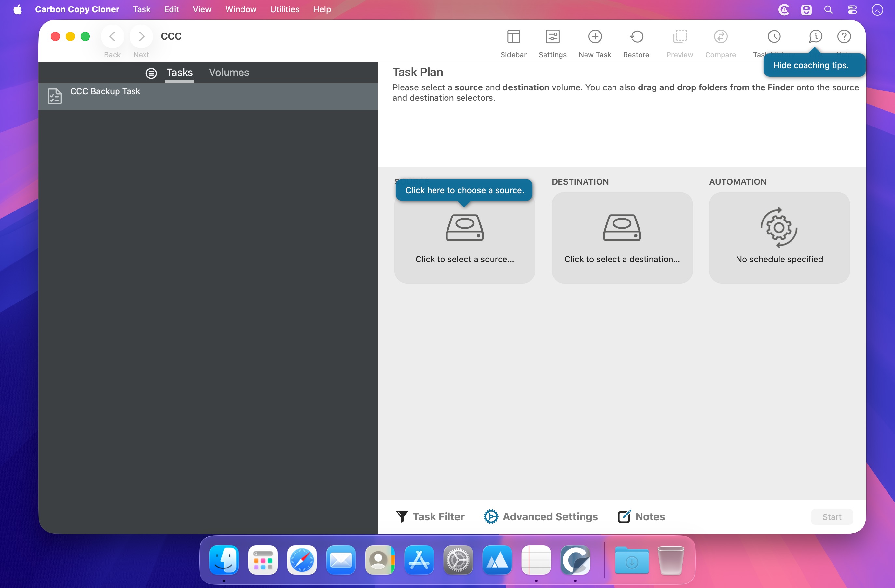Open App Store from the Dock
The height and width of the screenshot is (588, 895).
pyautogui.click(x=419, y=560)
